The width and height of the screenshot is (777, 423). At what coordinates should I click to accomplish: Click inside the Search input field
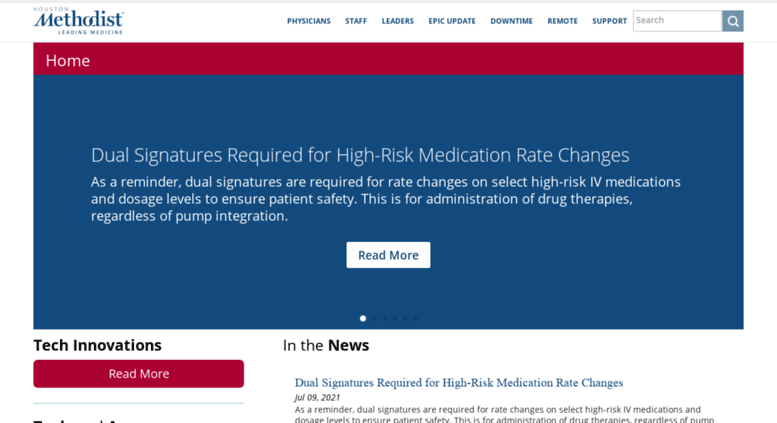pos(677,21)
